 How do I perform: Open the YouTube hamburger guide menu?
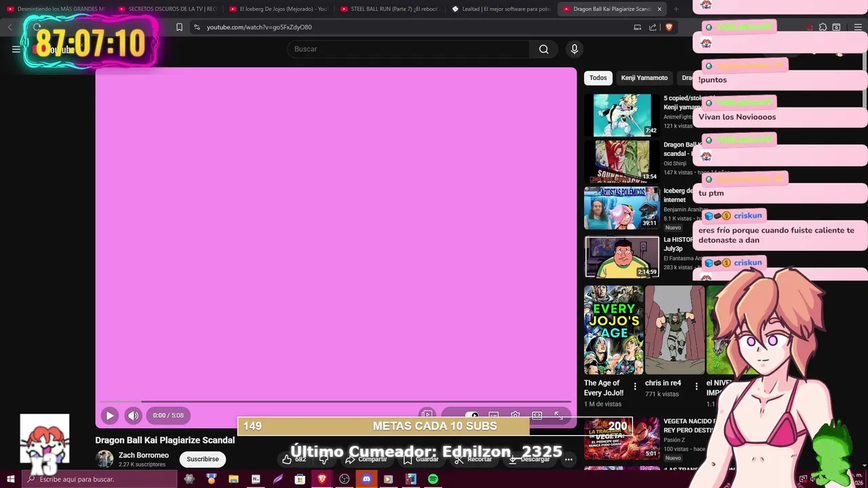tap(16, 49)
